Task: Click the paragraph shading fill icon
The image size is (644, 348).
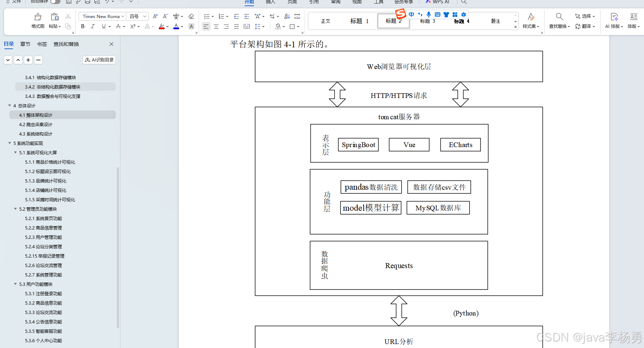Action: [277, 26]
